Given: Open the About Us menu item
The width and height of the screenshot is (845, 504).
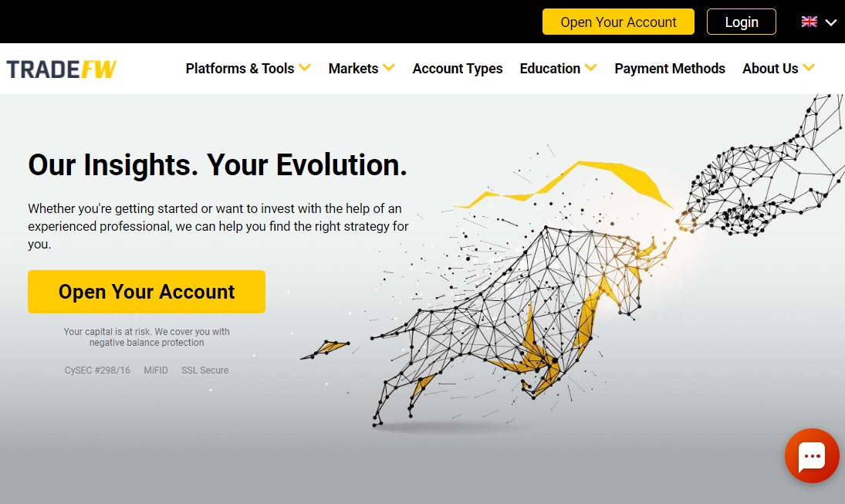Looking at the screenshot, I should pos(770,69).
